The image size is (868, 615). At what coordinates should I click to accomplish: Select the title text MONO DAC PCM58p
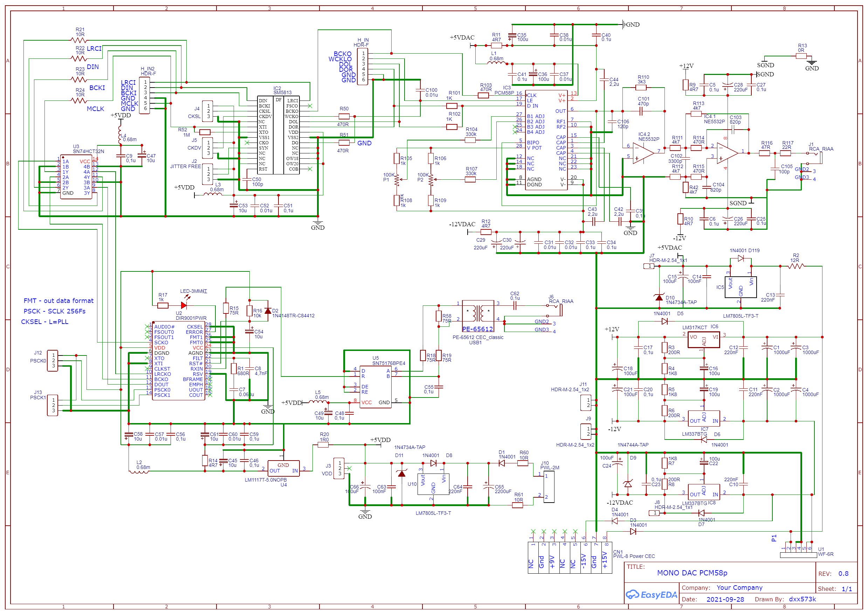pos(692,573)
